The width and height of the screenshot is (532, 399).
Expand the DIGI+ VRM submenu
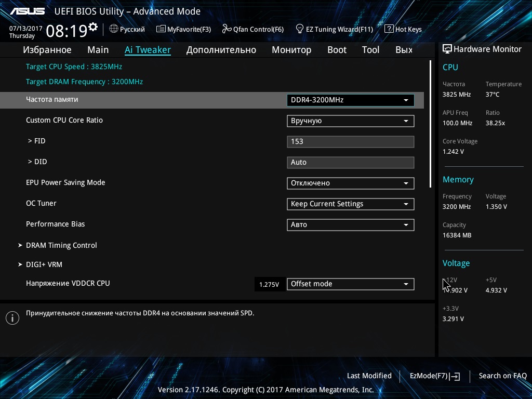44,264
